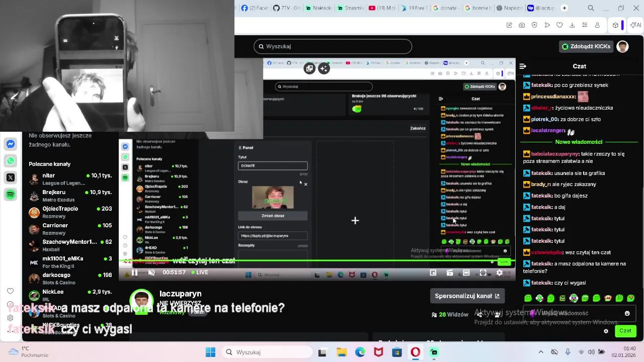The width and height of the screenshot is (644, 362).
Task: Open the Windows Start menu
Action: tap(210, 352)
